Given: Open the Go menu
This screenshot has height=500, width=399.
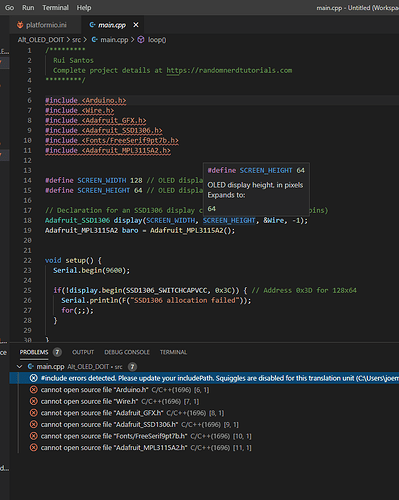Looking at the screenshot, I should tap(9, 7).
